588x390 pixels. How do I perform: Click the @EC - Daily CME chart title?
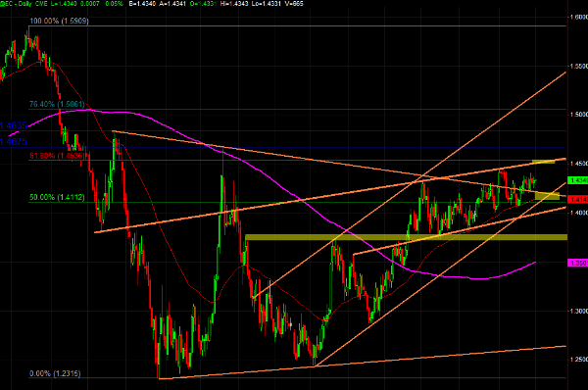point(24,4)
